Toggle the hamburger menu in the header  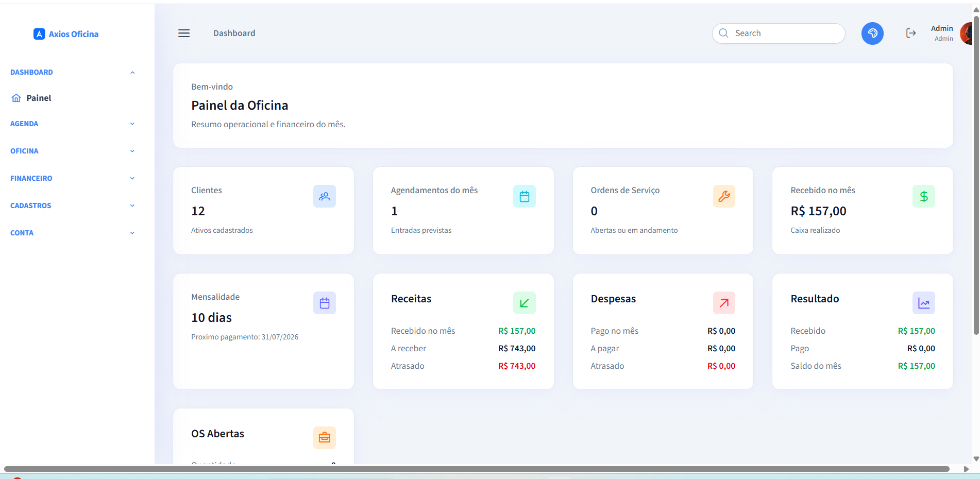pyautogui.click(x=184, y=33)
